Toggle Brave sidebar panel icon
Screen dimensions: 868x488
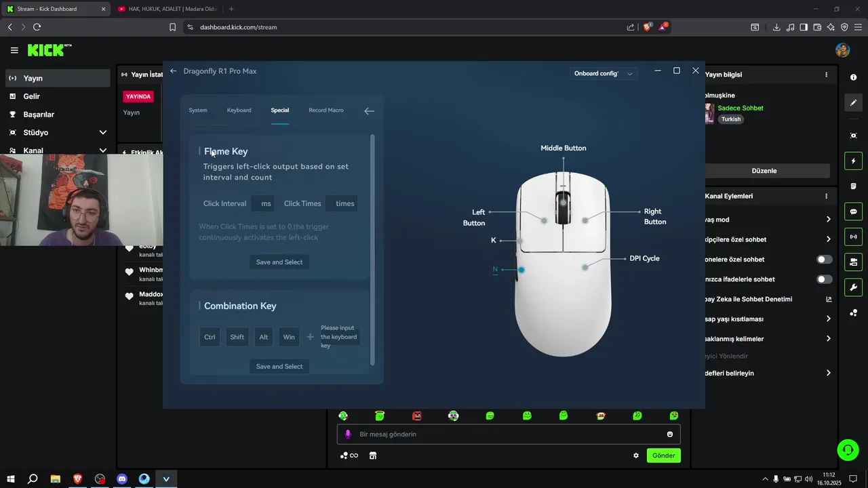[x=804, y=27]
